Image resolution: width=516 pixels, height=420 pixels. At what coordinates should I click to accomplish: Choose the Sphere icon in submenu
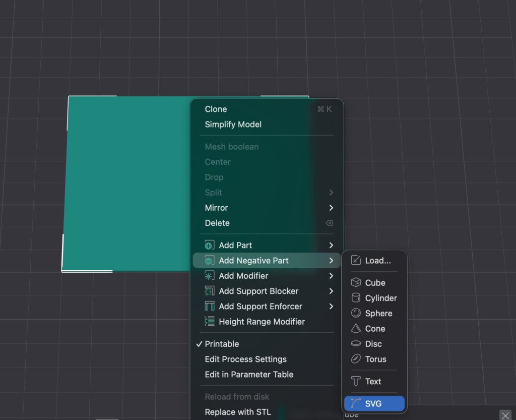(x=356, y=313)
